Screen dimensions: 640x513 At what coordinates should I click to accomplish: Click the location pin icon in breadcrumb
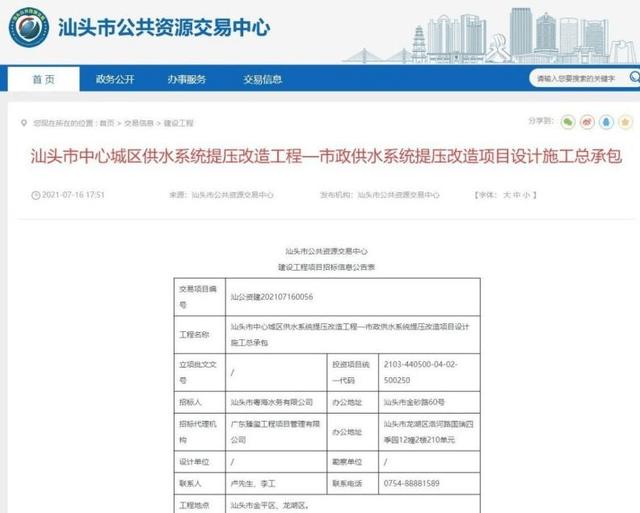click(24, 123)
